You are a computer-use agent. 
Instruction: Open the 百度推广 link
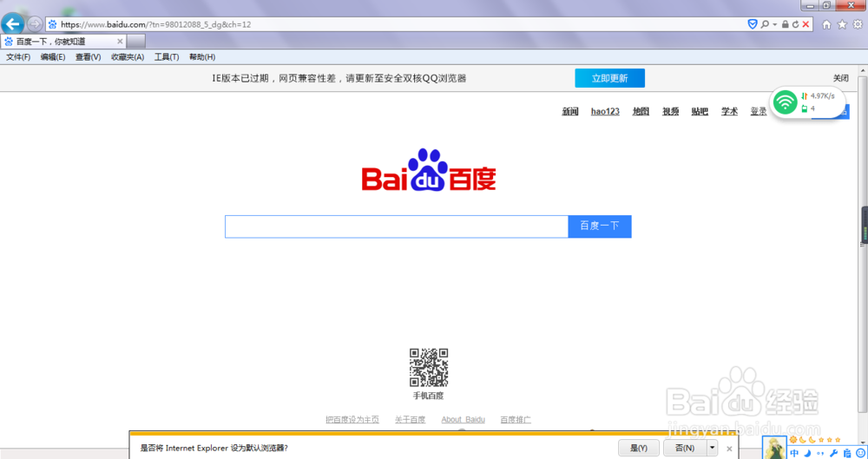(x=516, y=420)
